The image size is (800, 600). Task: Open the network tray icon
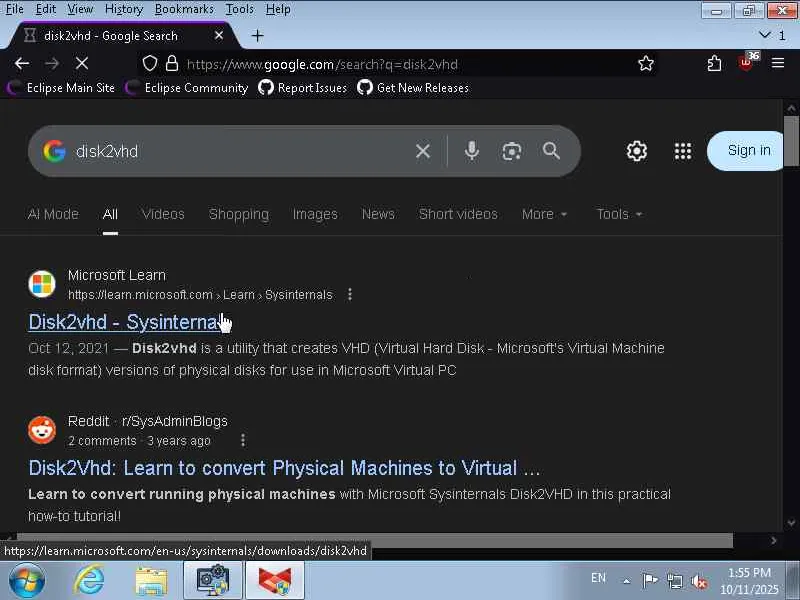click(674, 581)
